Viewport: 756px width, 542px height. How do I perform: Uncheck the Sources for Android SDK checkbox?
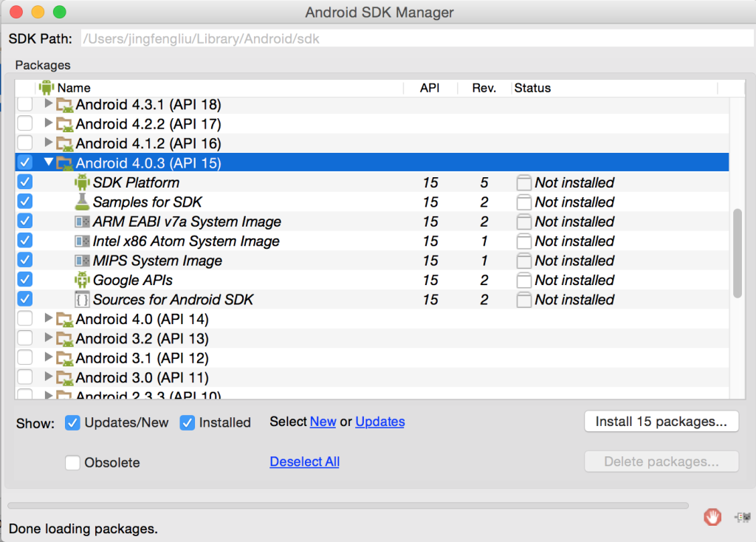point(24,299)
